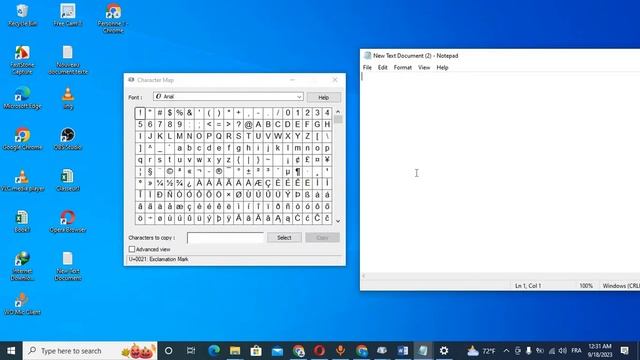Select the © copyright symbol cell
This screenshot has width=640, height=360.
[169, 171]
